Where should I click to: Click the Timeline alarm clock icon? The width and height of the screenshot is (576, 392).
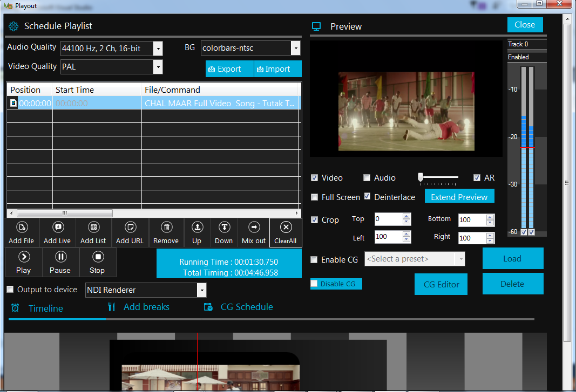[x=15, y=307]
